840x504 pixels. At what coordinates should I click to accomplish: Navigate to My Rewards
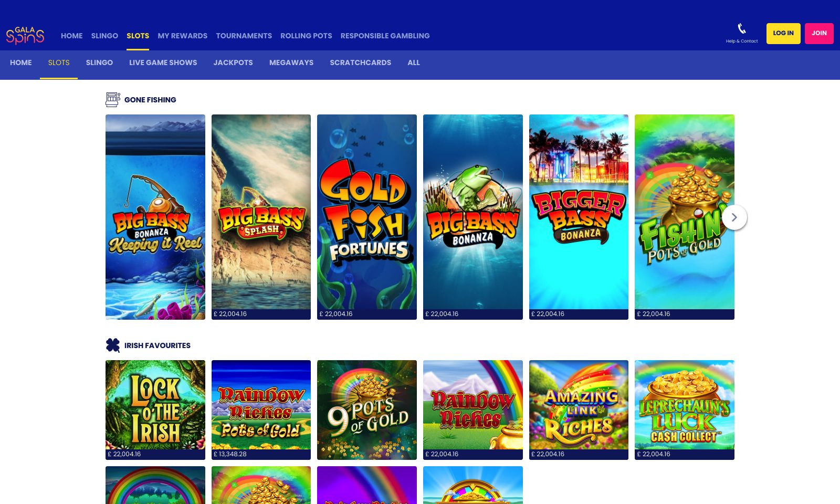click(182, 36)
